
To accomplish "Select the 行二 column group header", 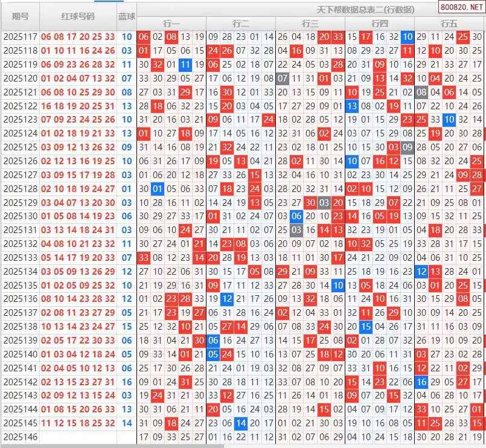I will coord(241,24).
